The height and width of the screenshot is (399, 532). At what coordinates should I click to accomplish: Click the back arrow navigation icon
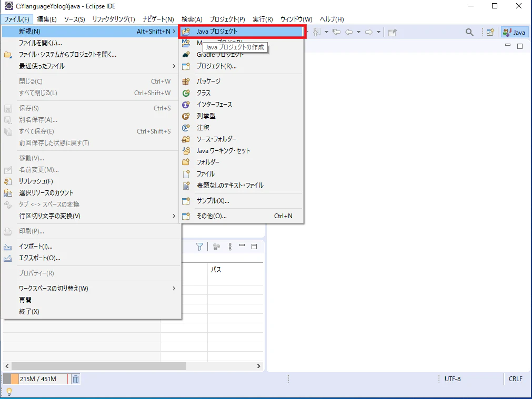click(349, 32)
